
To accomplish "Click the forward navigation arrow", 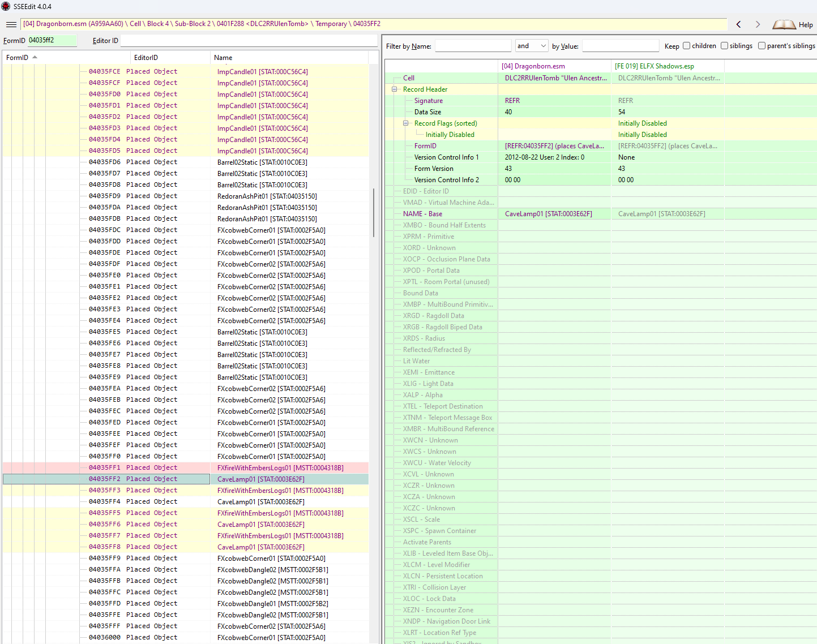I will click(x=758, y=24).
